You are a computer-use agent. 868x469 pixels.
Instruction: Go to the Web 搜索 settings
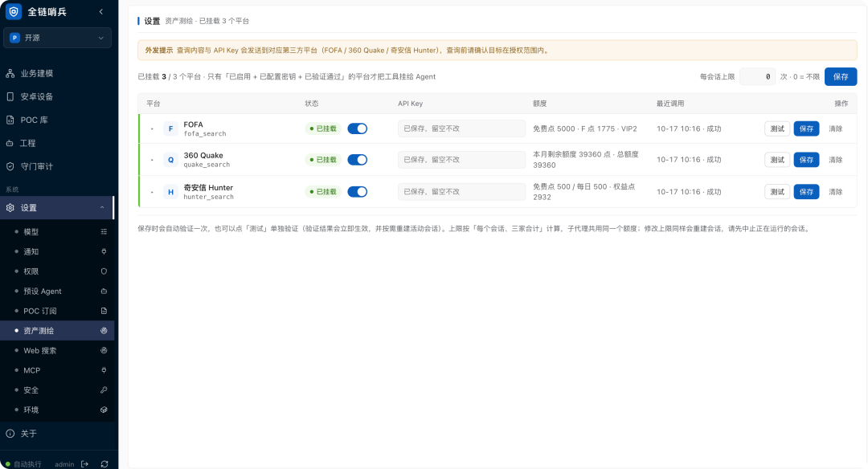[x=58, y=351]
